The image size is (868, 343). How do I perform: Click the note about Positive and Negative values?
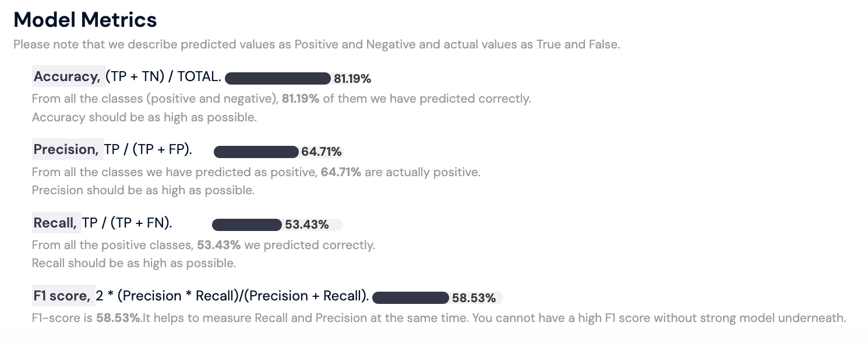pyautogui.click(x=316, y=44)
